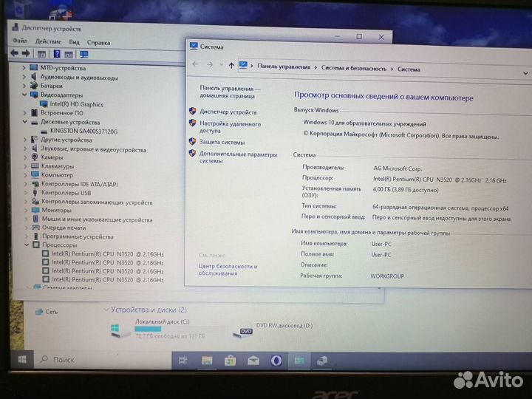Open Opera browser from the taskbar
This screenshot has height=399, width=532.
click(x=276, y=361)
